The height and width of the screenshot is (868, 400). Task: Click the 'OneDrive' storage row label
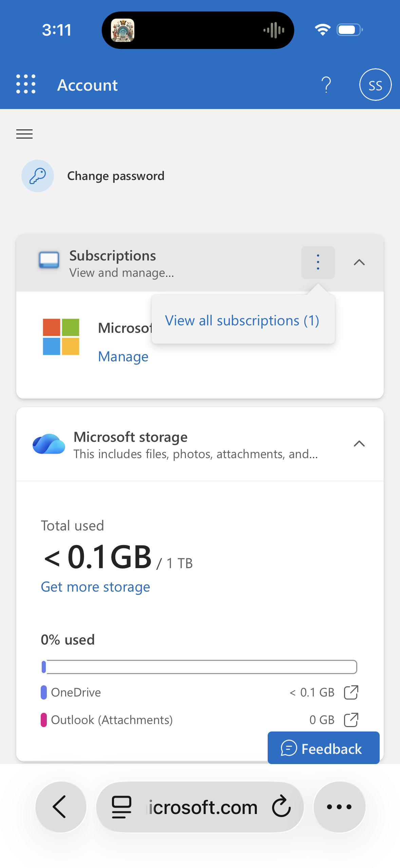coord(76,692)
